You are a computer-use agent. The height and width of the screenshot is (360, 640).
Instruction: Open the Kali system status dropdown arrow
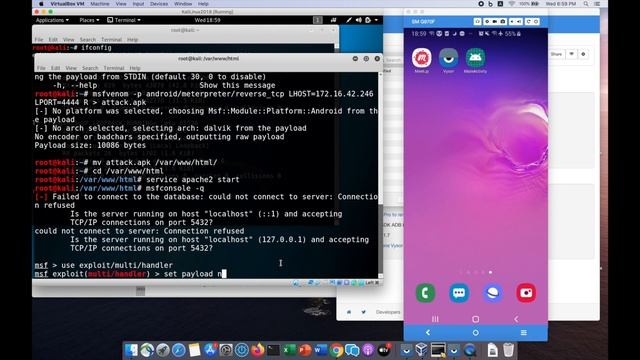[x=376, y=20]
